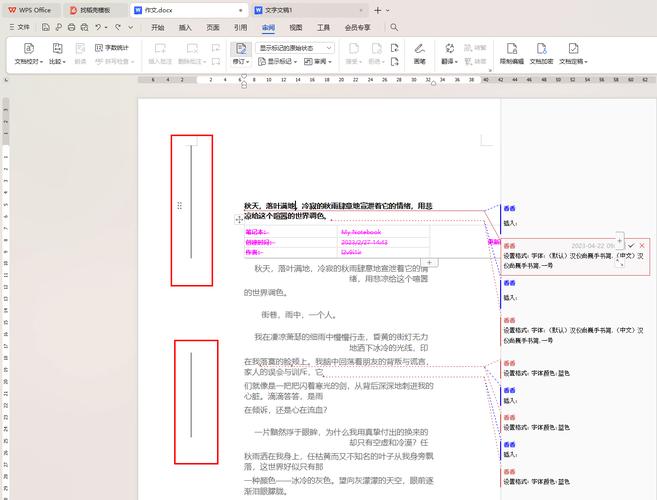Open the 找稻壳模板 templates tab
This screenshot has width=657, height=500.
tap(96, 10)
